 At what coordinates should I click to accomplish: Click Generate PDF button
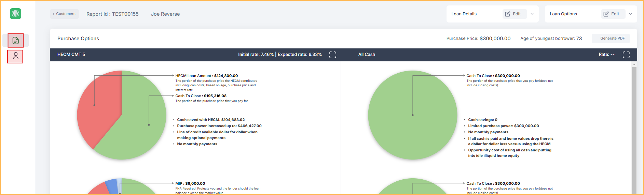(x=611, y=39)
